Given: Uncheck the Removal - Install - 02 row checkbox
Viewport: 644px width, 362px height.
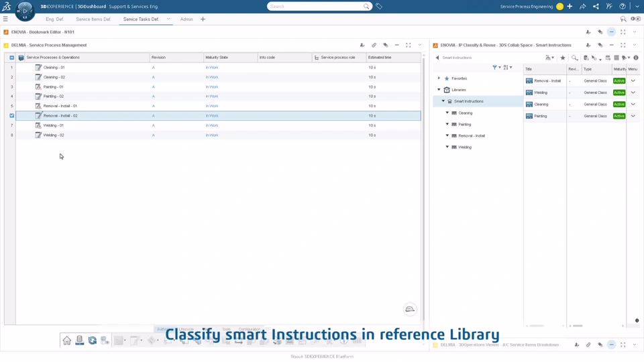Looking at the screenshot, I should pos(12,116).
